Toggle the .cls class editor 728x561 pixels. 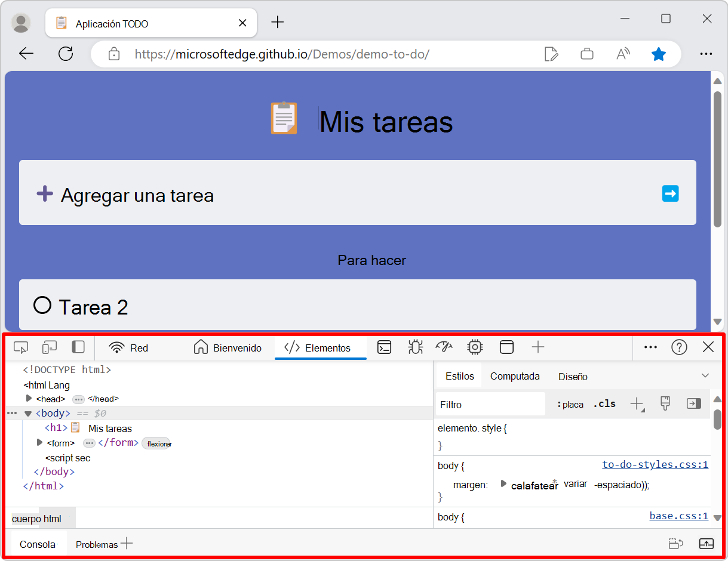(x=604, y=403)
